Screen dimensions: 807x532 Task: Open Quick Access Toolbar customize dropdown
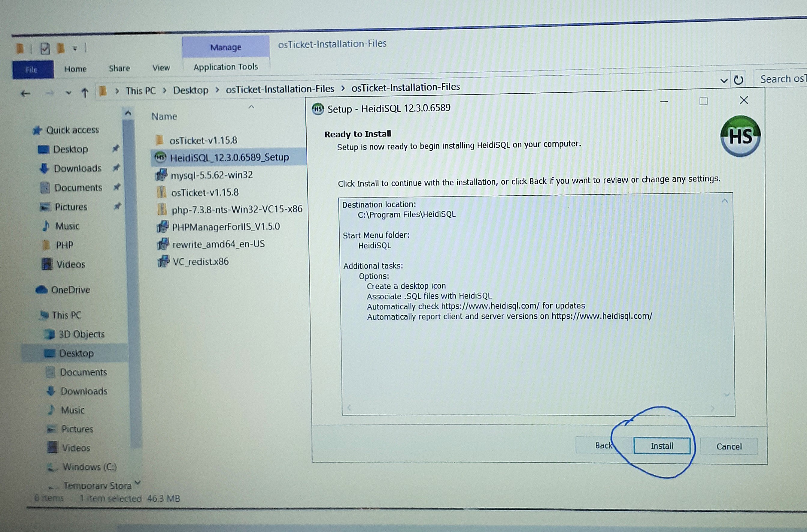click(75, 49)
